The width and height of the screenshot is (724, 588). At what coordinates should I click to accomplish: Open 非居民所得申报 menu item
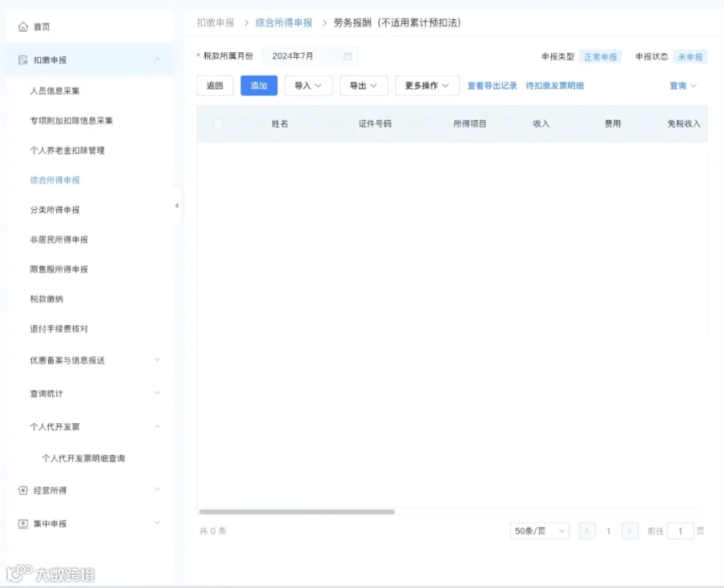[59, 240]
